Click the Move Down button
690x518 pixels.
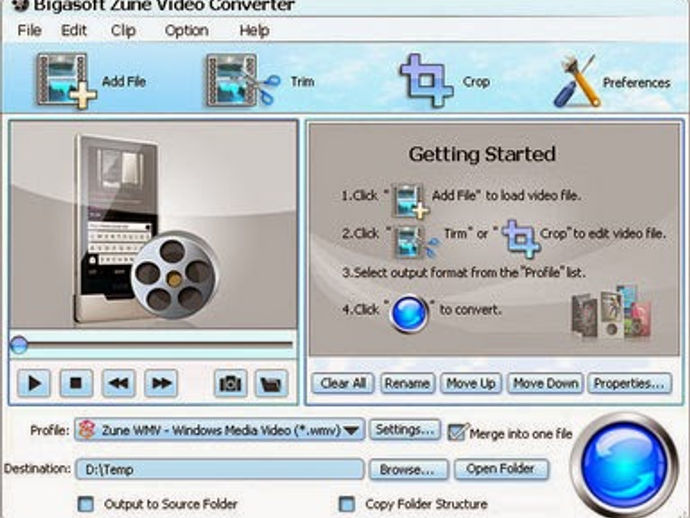[x=546, y=383]
